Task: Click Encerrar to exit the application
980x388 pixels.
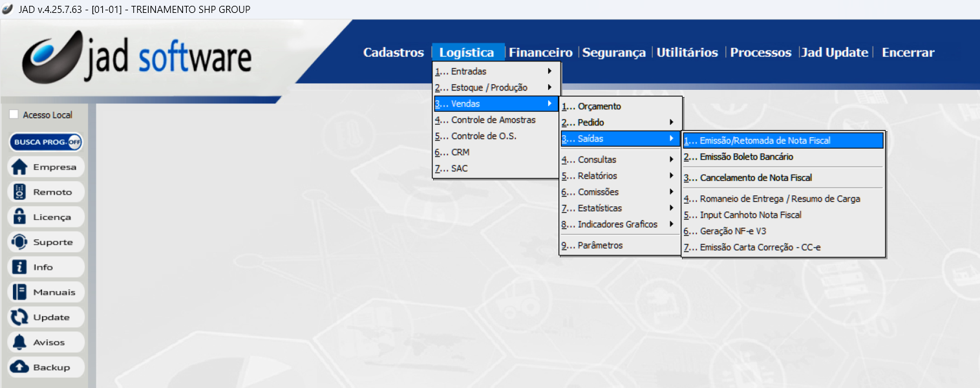Action: coord(908,52)
